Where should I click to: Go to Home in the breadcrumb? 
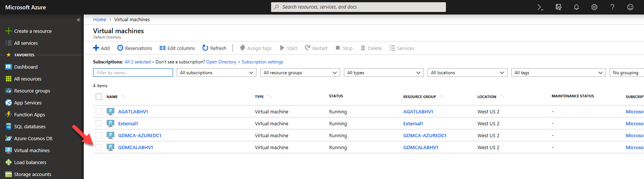tap(99, 20)
